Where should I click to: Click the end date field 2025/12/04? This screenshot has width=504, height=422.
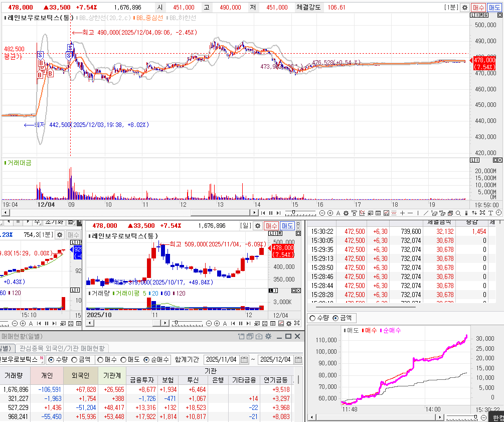(276, 360)
